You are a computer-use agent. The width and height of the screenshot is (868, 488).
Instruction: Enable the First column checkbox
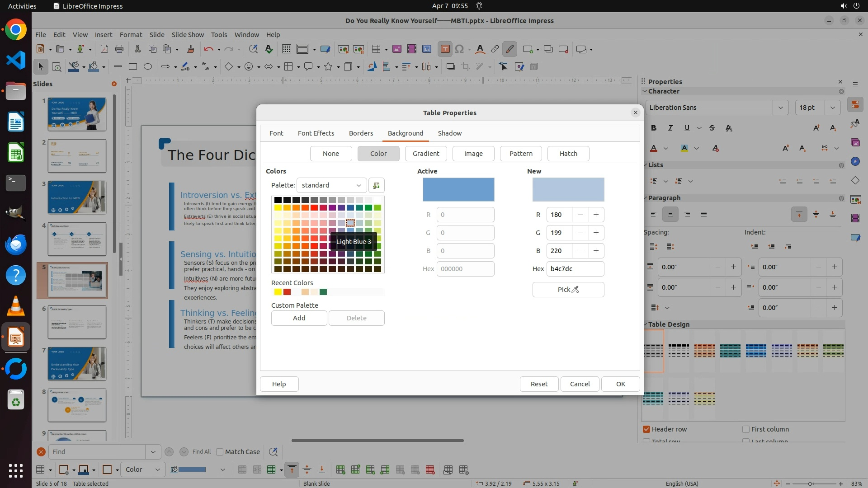tap(746, 429)
